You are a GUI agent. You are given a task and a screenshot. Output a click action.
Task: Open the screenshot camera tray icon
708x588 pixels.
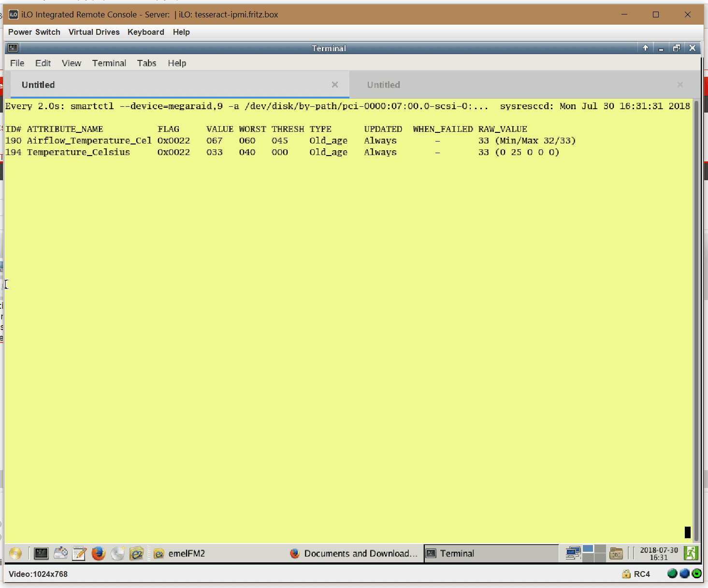click(616, 554)
